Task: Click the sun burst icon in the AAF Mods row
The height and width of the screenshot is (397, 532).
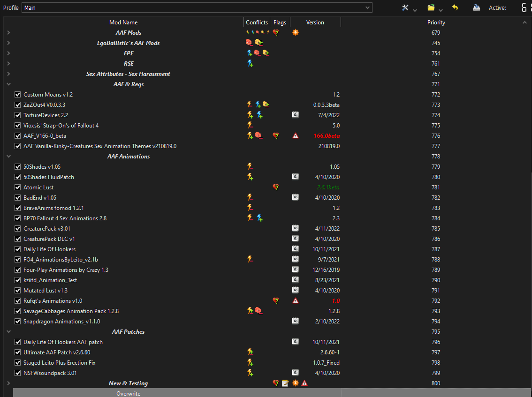Action: (x=296, y=32)
